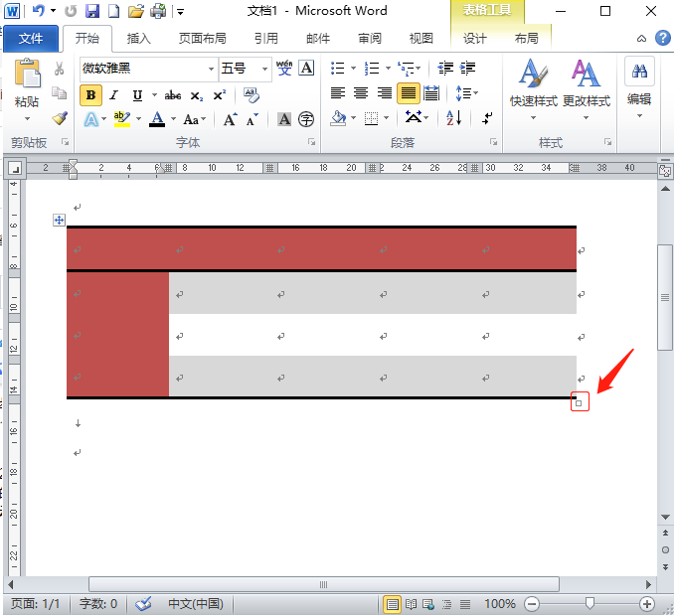Click the 字数: 0 word count

[x=98, y=604]
